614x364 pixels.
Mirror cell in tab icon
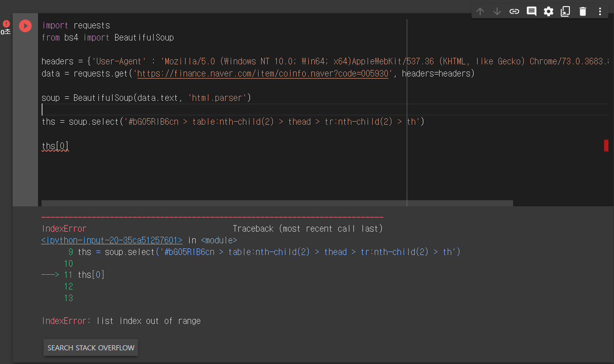[565, 11]
